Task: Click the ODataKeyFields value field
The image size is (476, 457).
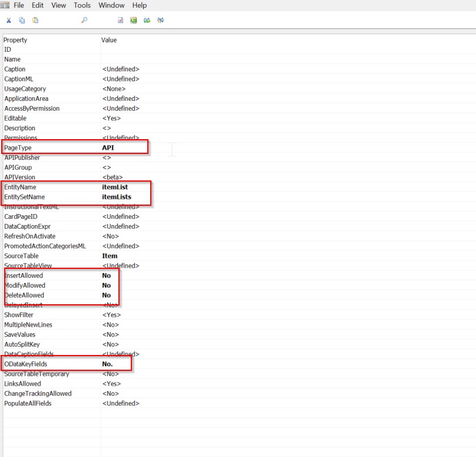Action: (107, 364)
